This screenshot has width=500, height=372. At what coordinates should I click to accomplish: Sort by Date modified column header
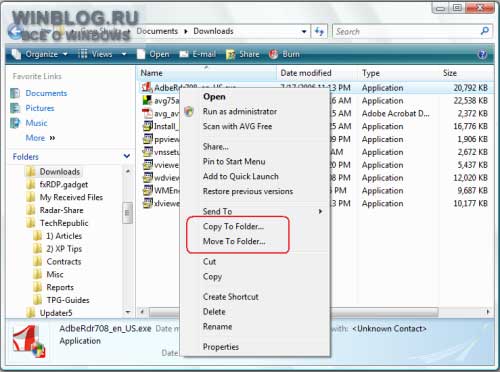click(306, 73)
